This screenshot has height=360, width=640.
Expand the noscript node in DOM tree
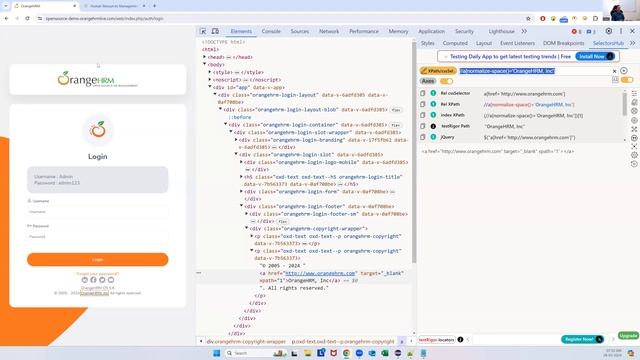(210, 80)
